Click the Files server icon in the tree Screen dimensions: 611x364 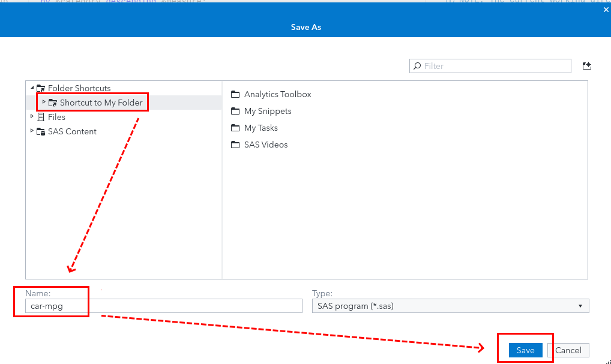coord(41,117)
